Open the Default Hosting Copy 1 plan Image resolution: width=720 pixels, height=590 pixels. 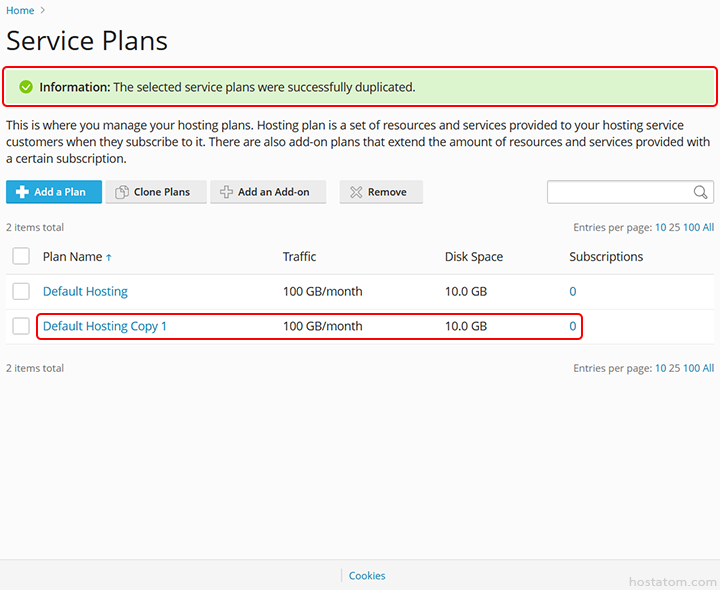coord(105,326)
